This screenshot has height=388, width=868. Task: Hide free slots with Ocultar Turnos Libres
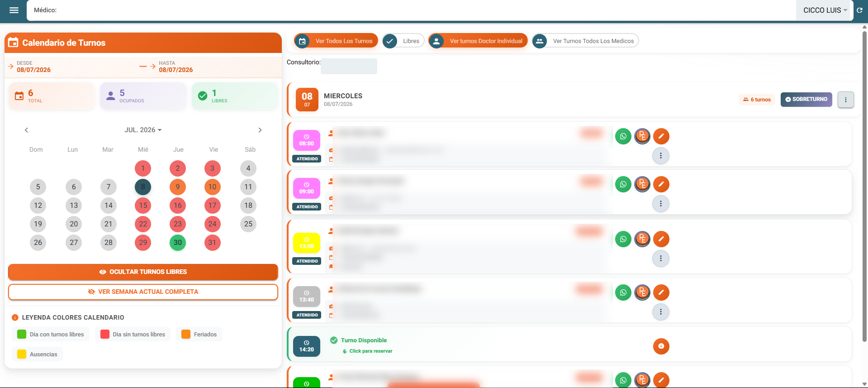[x=143, y=272]
